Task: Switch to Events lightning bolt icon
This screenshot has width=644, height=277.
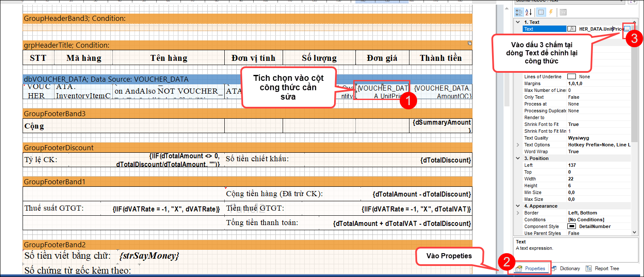Action: pos(551,12)
